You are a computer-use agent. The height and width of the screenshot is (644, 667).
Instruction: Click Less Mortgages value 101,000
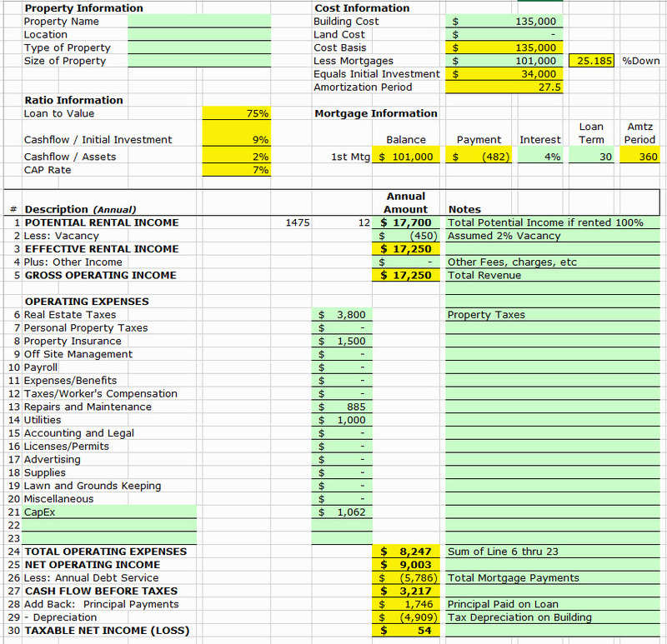[504, 61]
